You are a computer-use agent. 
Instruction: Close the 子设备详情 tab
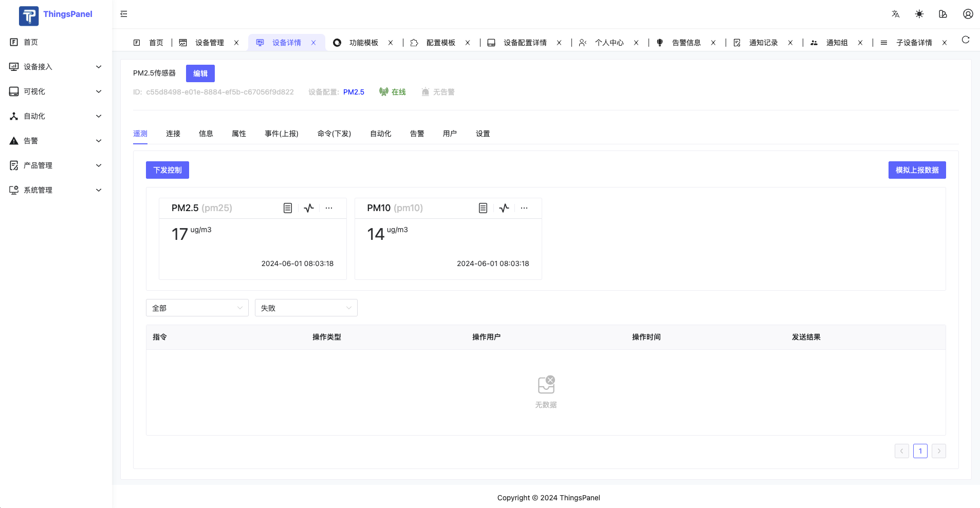pyautogui.click(x=945, y=43)
